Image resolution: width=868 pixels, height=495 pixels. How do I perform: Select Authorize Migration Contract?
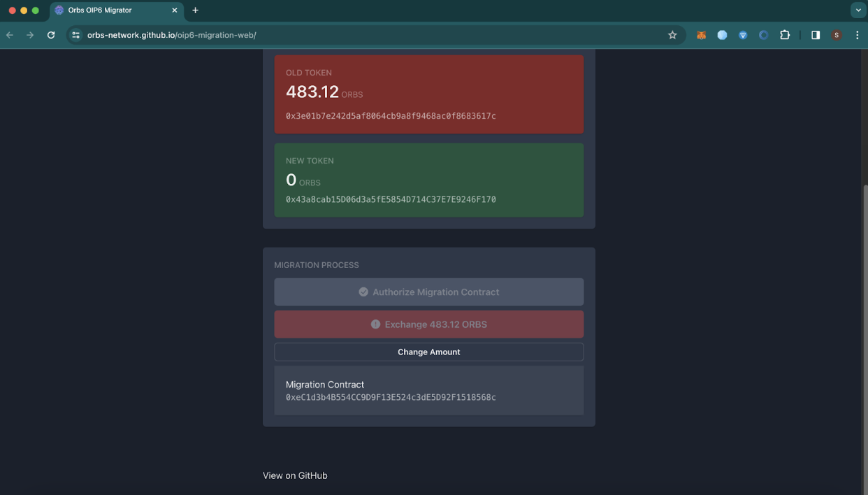click(x=428, y=292)
